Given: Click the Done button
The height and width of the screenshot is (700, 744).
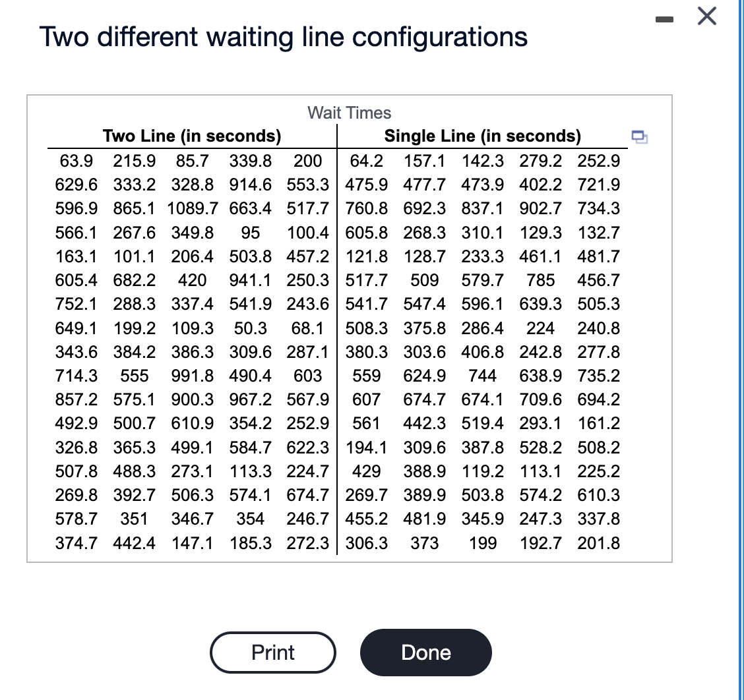Looking at the screenshot, I should [425, 652].
